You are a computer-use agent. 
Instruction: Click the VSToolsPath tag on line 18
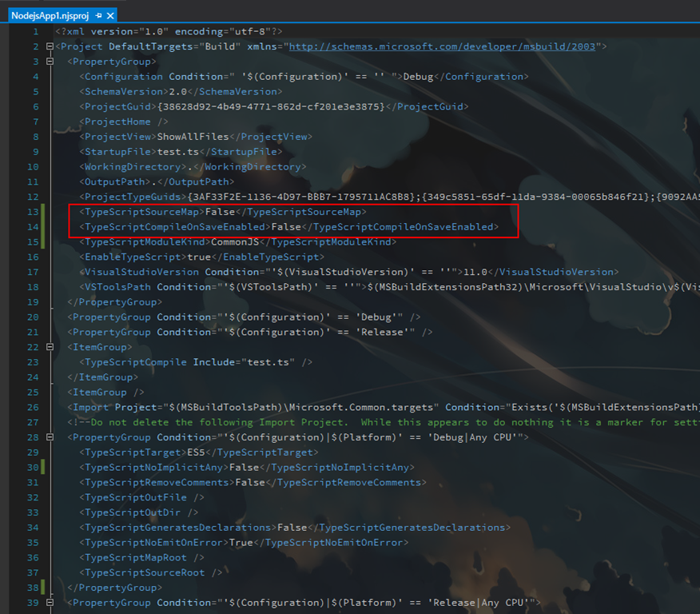tap(117, 287)
